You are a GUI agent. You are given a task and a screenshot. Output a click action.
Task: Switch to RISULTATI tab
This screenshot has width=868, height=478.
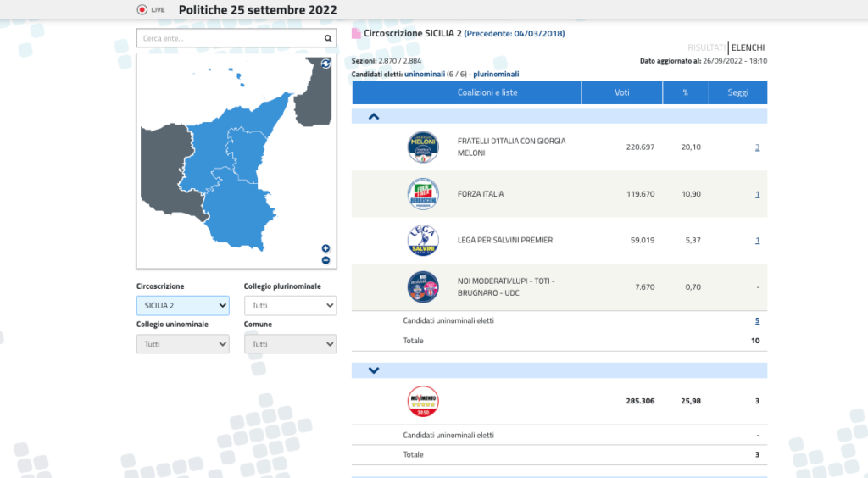706,47
